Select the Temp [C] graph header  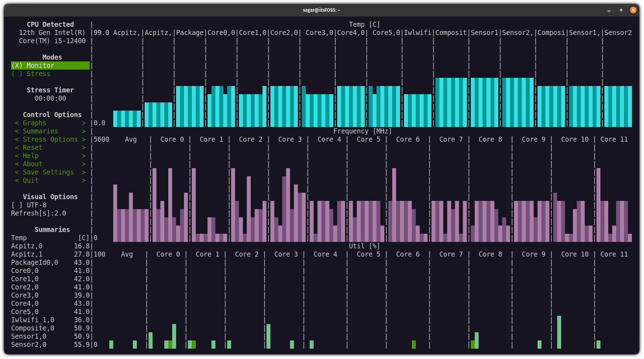(364, 24)
